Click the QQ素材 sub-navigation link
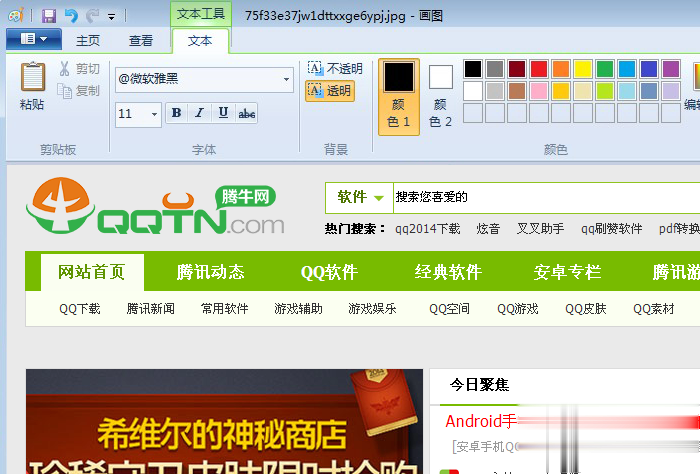Image resolution: width=700 pixels, height=474 pixels. [654, 309]
